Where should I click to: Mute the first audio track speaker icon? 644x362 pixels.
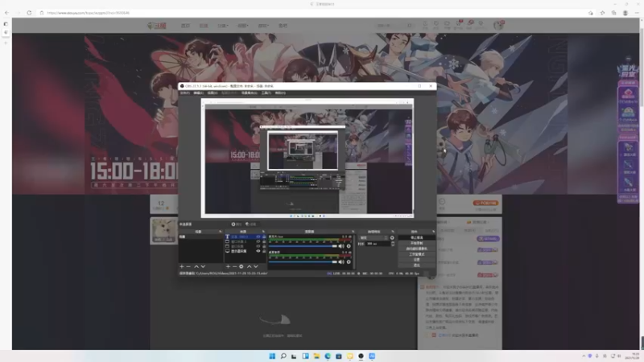pyautogui.click(x=341, y=246)
